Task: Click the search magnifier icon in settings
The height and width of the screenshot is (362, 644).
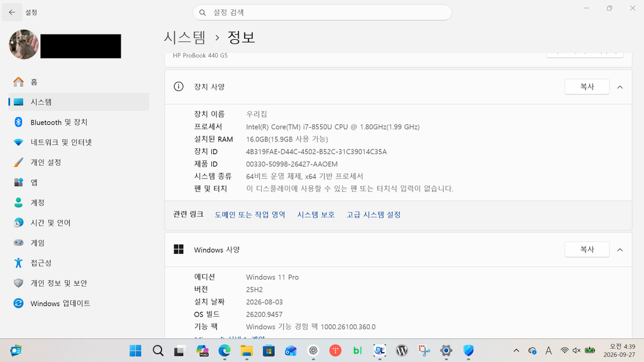Action: 203,13
